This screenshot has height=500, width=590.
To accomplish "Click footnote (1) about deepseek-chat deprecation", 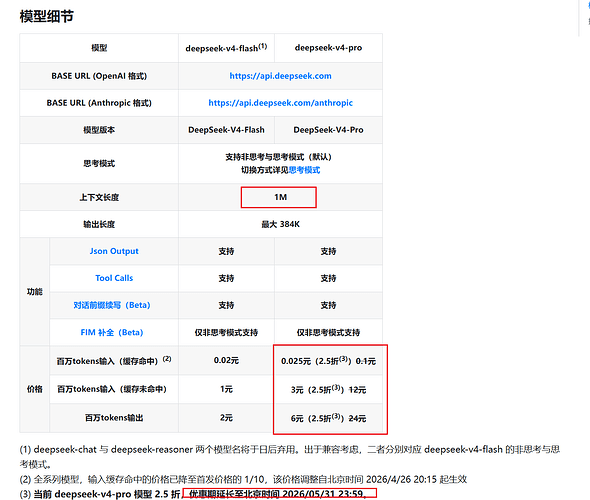I will click(290, 457).
